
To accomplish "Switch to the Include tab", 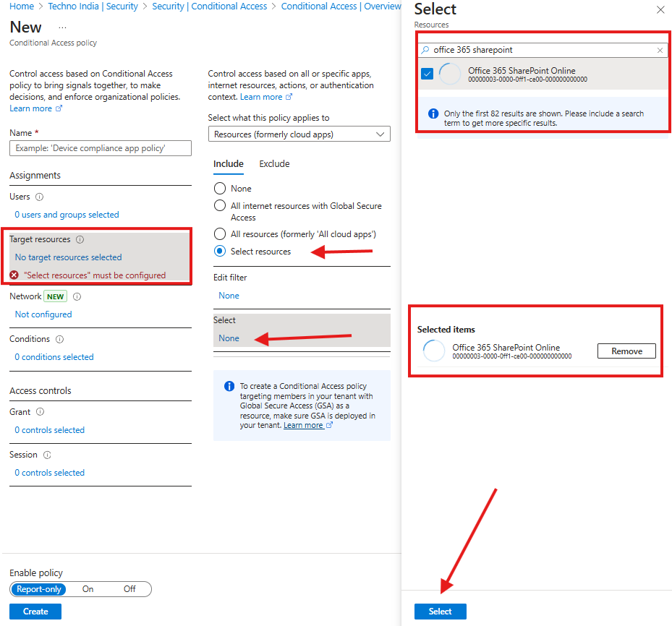I will (229, 164).
